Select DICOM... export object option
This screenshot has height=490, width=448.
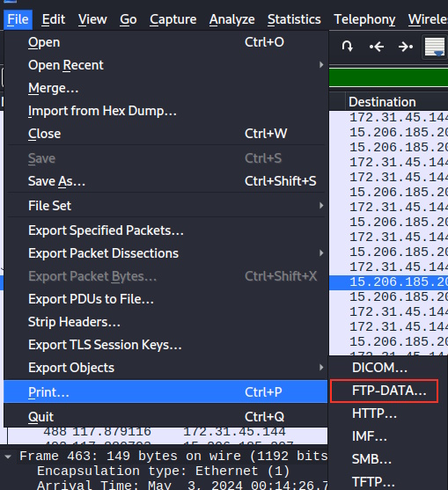[x=388, y=368]
